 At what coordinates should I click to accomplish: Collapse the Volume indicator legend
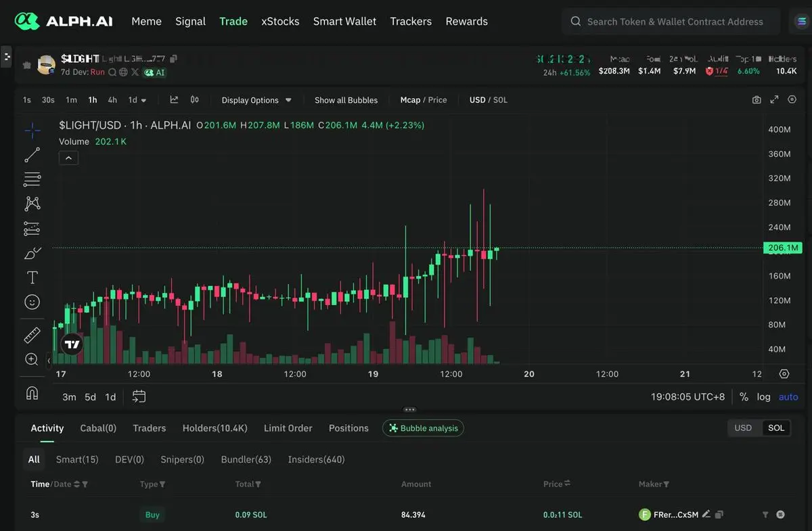click(69, 158)
